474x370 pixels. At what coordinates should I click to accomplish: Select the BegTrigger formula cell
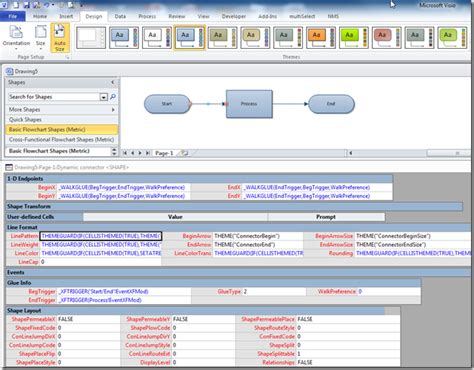pos(124,291)
